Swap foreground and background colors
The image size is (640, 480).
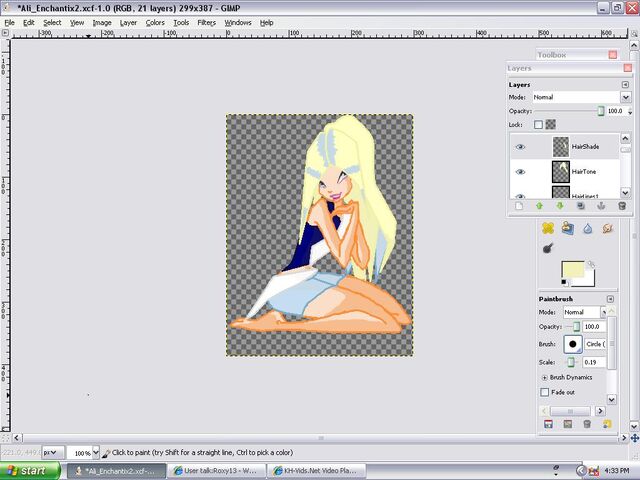click(591, 264)
